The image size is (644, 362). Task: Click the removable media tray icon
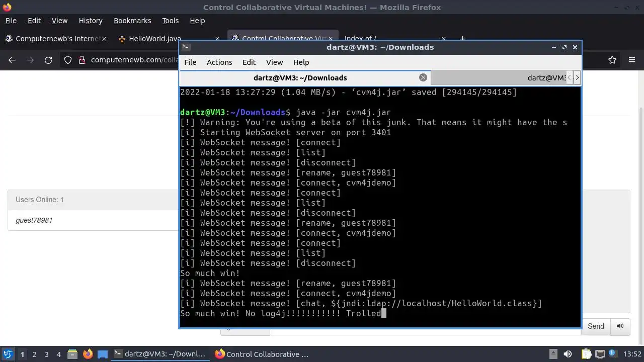click(553, 354)
